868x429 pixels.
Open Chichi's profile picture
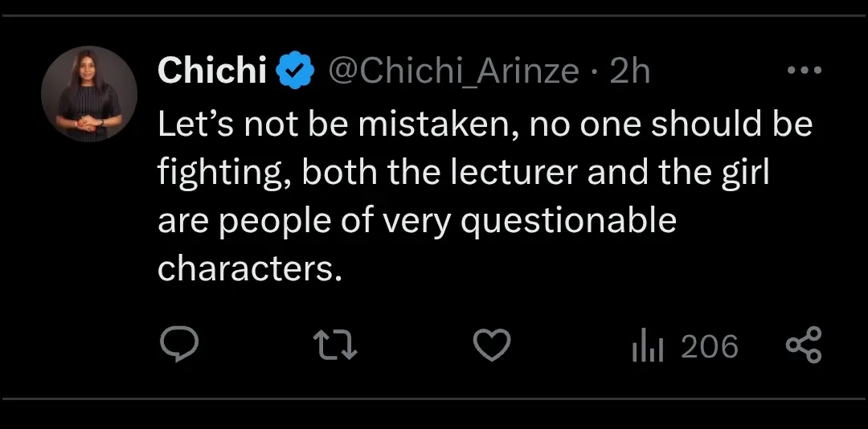89,94
